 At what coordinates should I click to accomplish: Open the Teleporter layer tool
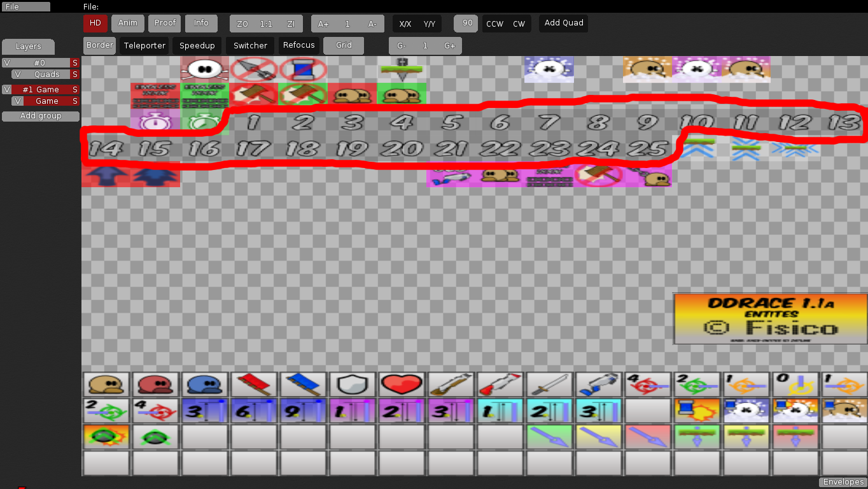coord(144,46)
